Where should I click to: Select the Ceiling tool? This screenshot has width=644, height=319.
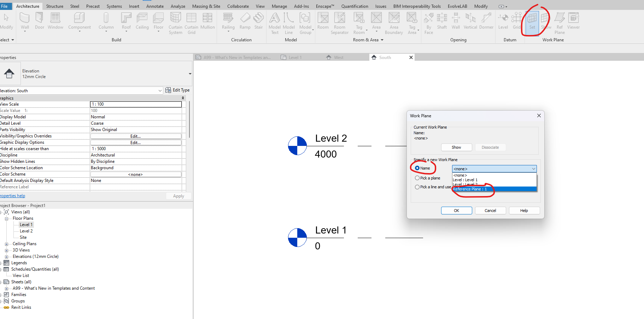(142, 21)
